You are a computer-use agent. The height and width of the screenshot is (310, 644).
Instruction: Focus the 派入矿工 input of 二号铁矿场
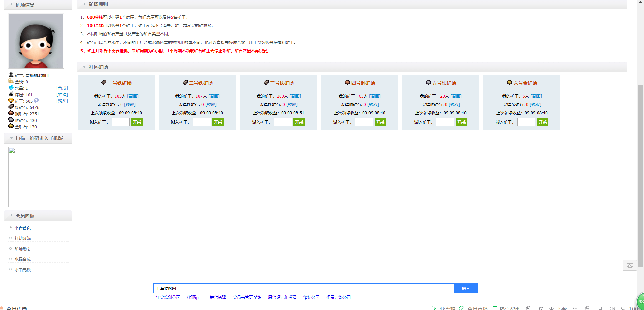coord(201,122)
